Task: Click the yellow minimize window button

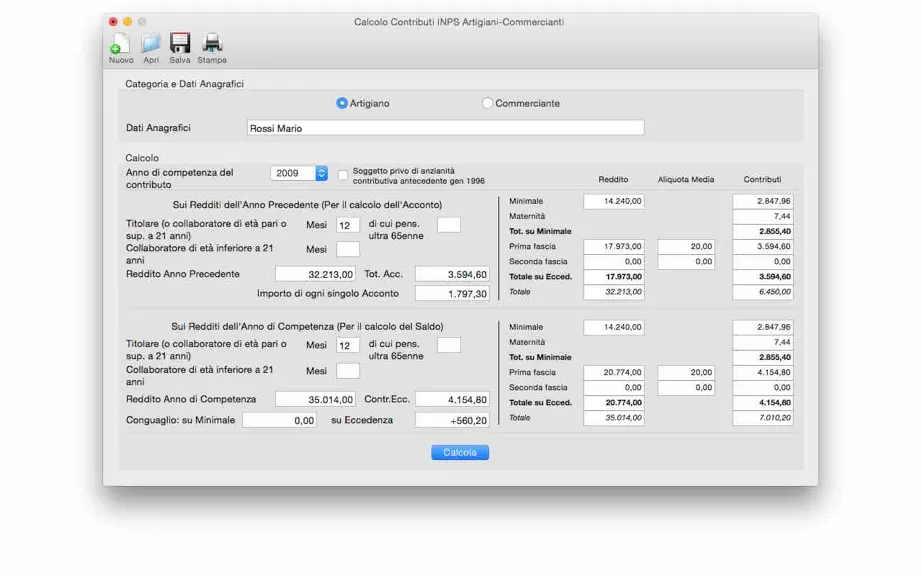Action: tap(127, 22)
